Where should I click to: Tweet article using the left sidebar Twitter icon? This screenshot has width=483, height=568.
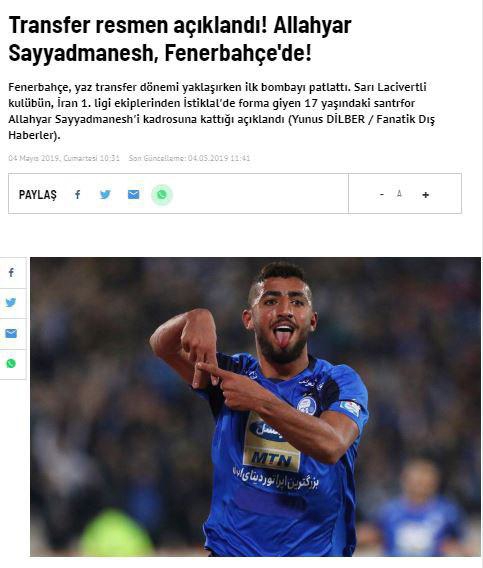(x=11, y=302)
